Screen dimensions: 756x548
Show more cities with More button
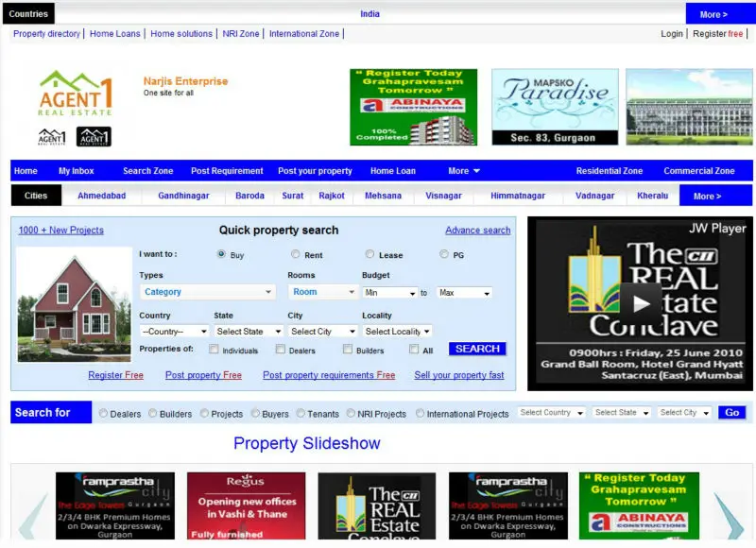click(716, 196)
